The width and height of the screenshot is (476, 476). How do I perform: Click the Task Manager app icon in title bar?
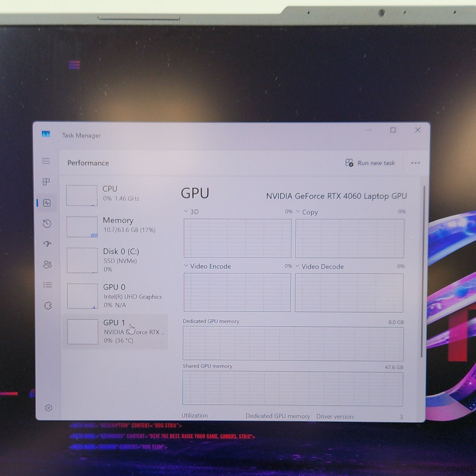click(x=46, y=134)
